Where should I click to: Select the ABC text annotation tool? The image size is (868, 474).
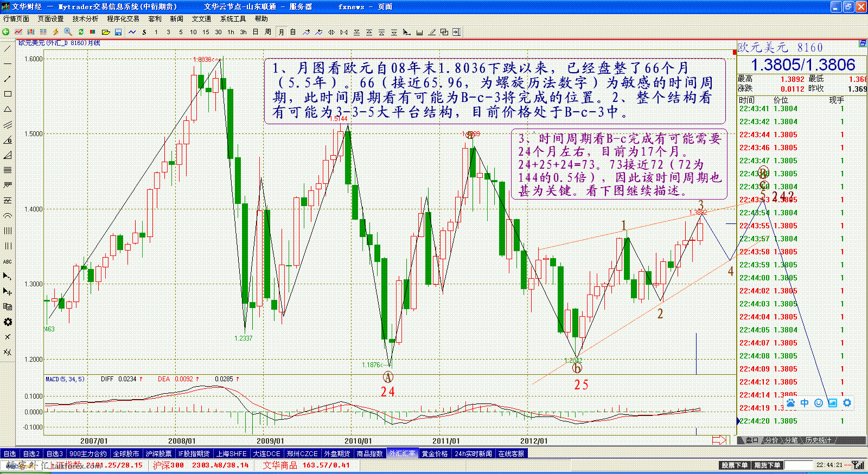[x=8, y=261]
